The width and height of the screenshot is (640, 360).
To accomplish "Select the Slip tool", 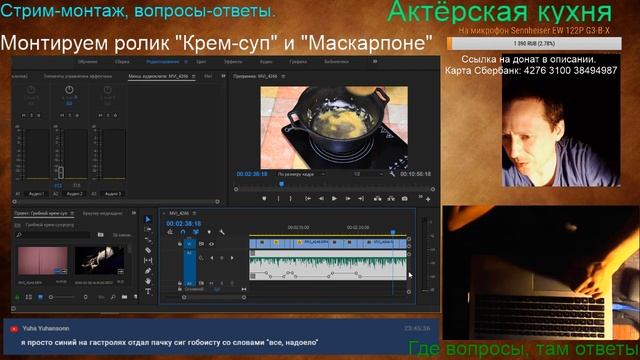I will [148, 260].
